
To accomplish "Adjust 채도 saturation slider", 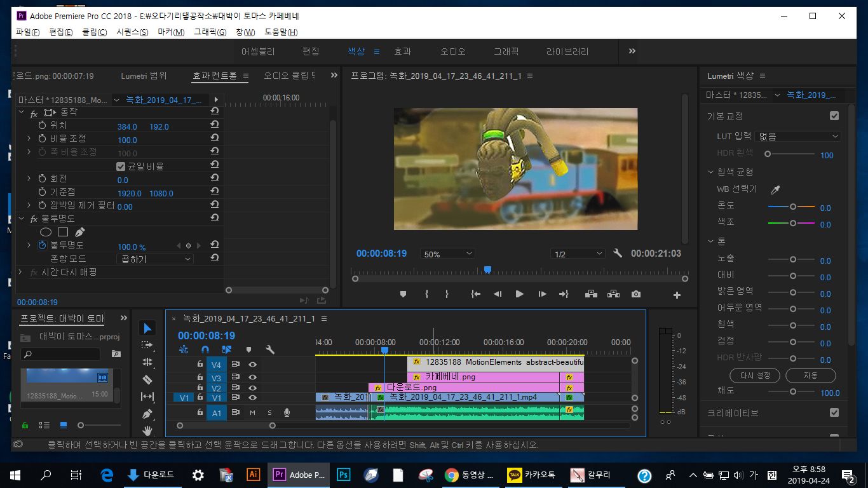I will (792, 392).
